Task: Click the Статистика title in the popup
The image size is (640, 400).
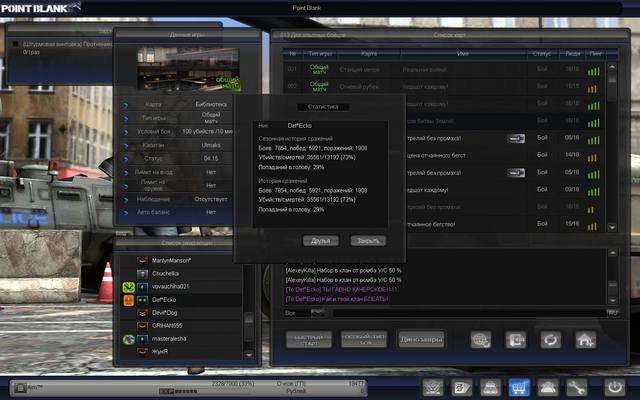Action: tap(323, 107)
